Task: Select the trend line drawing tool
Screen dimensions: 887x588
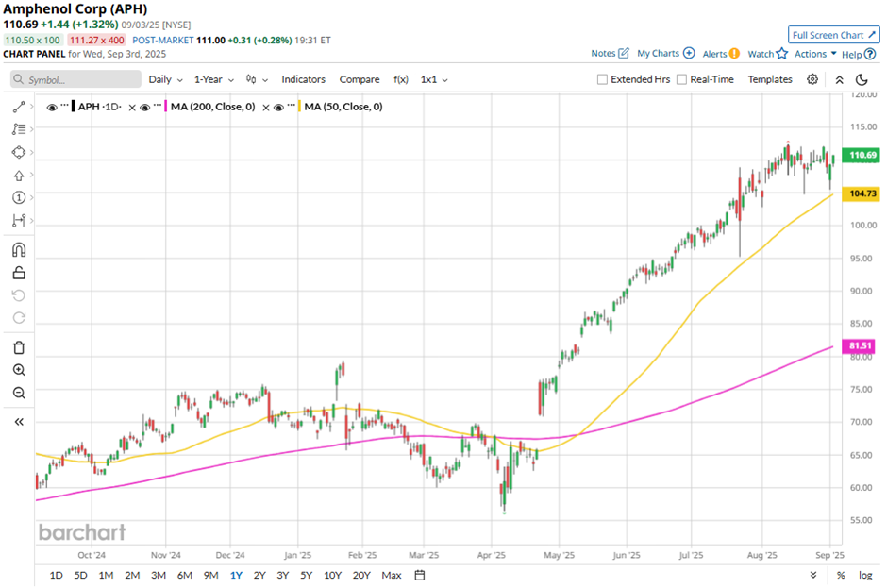Action: point(19,107)
